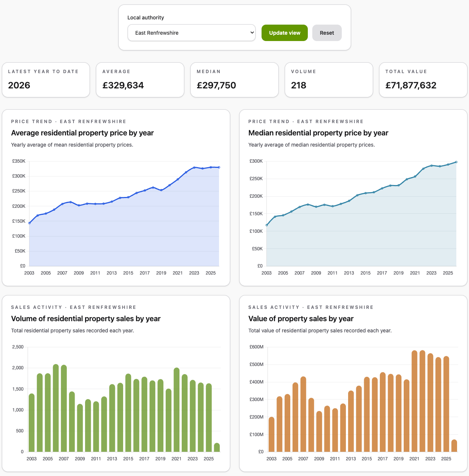Click the Median £297,750 stat card
469x476 pixels.
[234, 80]
